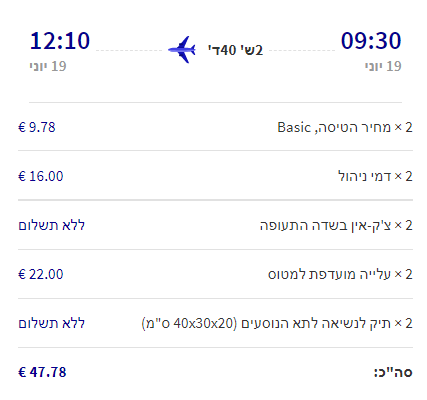Click the dashed line left of airplane

click(129, 50)
